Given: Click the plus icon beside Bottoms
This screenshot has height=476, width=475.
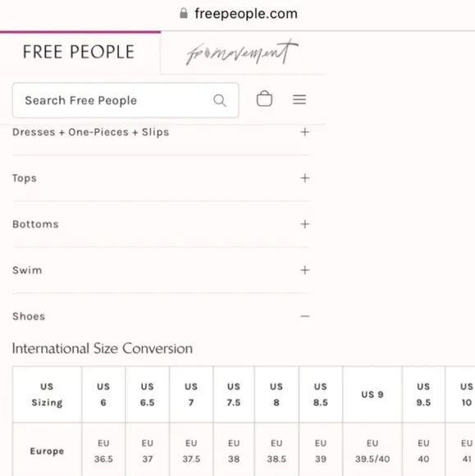Looking at the screenshot, I should (305, 224).
